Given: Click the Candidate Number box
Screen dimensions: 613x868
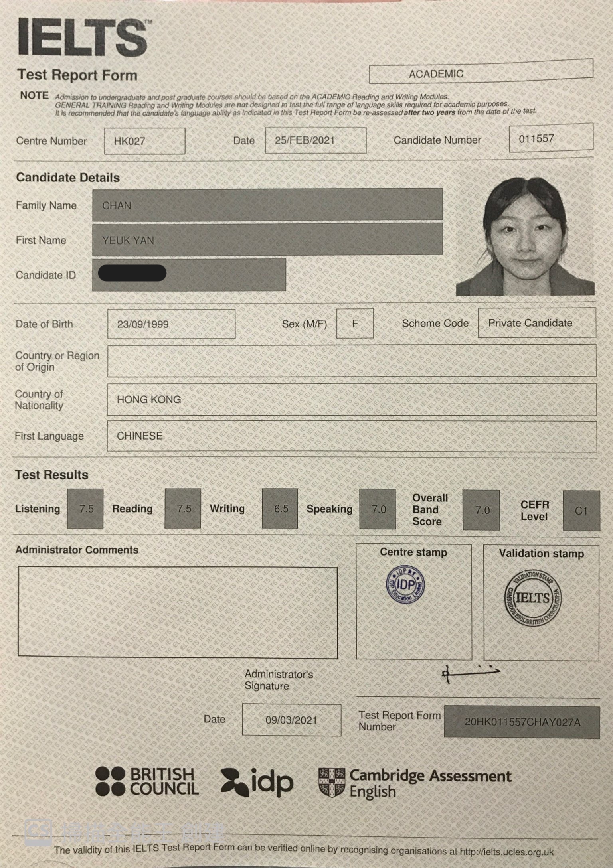Looking at the screenshot, I should coord(551,138).
